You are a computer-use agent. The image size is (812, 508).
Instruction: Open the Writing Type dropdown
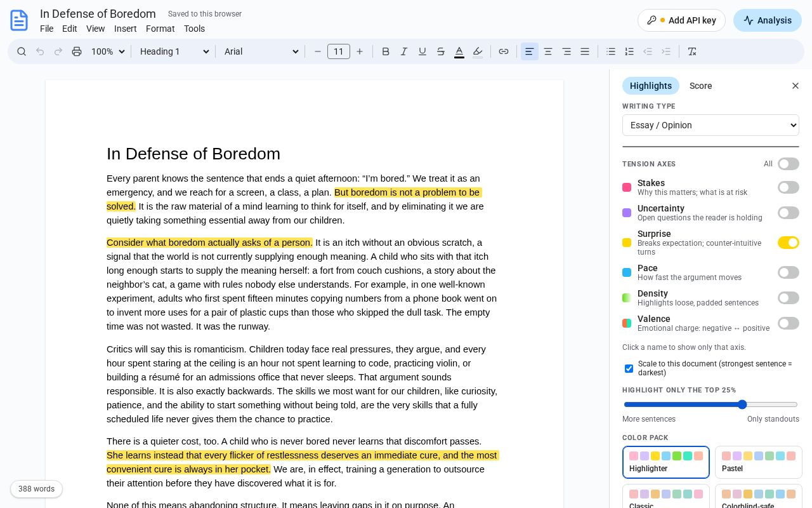pos(710,125)
